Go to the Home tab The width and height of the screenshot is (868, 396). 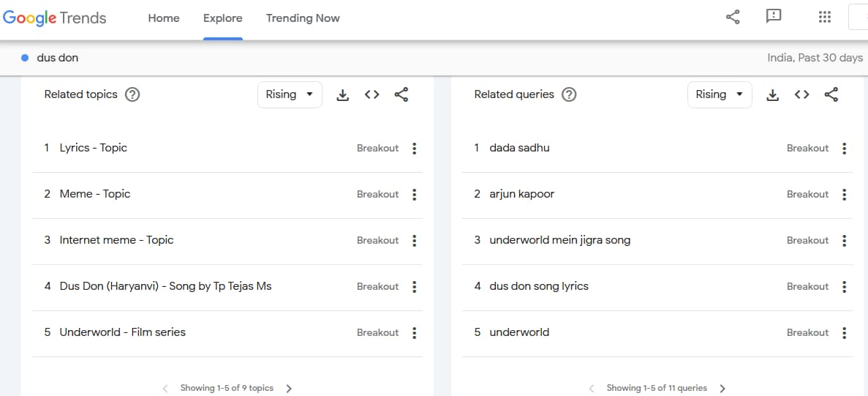pyautogui.click(x=164, y=18)
